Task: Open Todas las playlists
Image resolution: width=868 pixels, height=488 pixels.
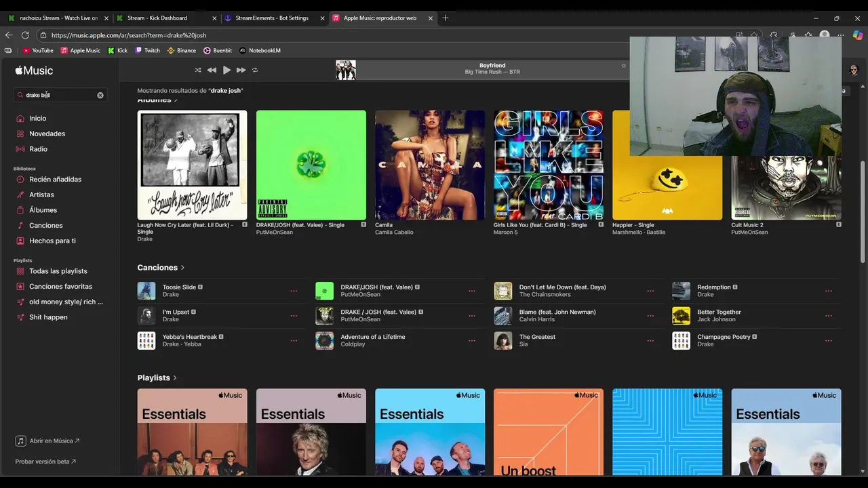Action: pyautogui.click(x=58, y=271)
